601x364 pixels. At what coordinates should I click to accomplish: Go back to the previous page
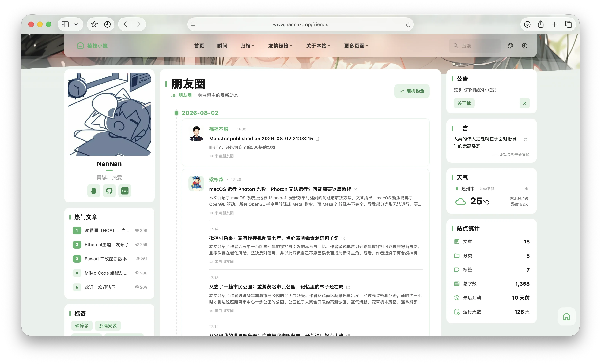click(125, 24)
